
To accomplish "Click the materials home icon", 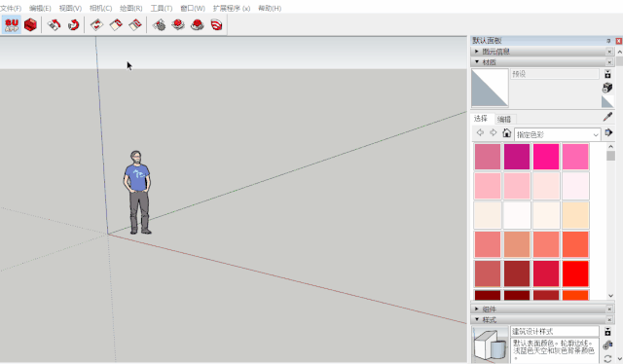I will click(506, 133).
